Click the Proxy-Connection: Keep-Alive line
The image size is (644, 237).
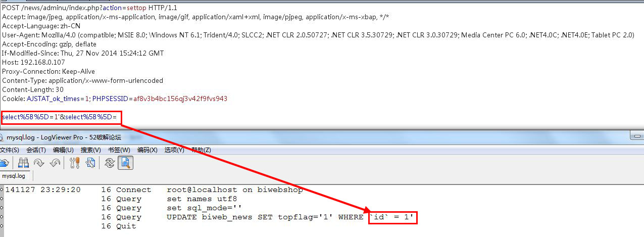tap(48, 71)
